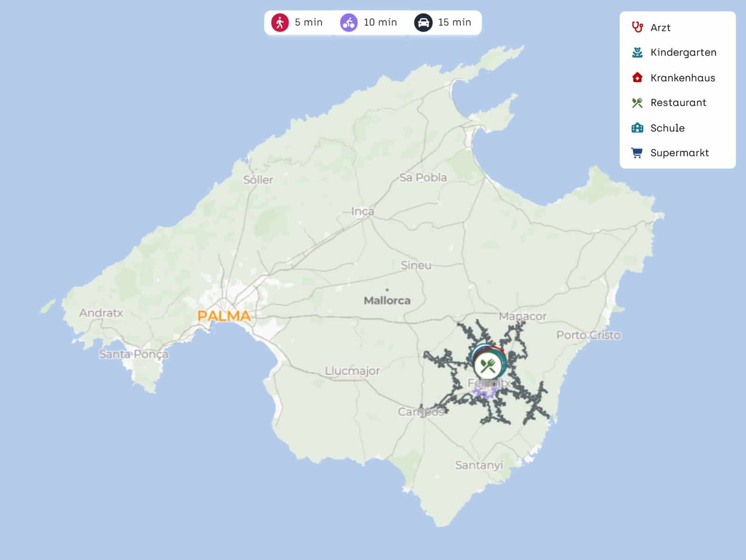Image resolution: width=746 pixels, height=560 pixels.
Task: Click the red Krankenhaus icon
Action: [637, 77]
